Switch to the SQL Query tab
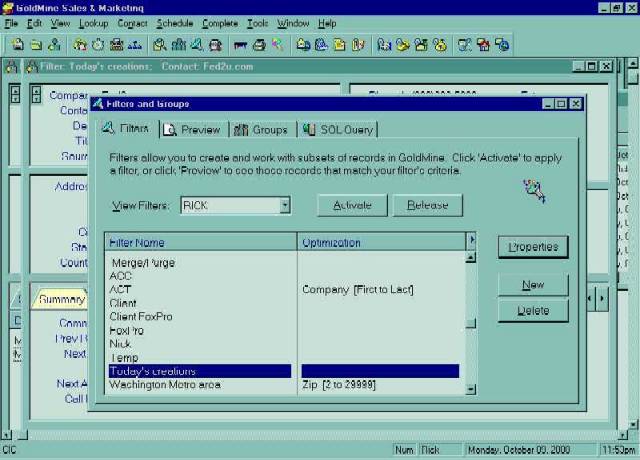Screen dimensions: 640x460 tap(338, 130)
